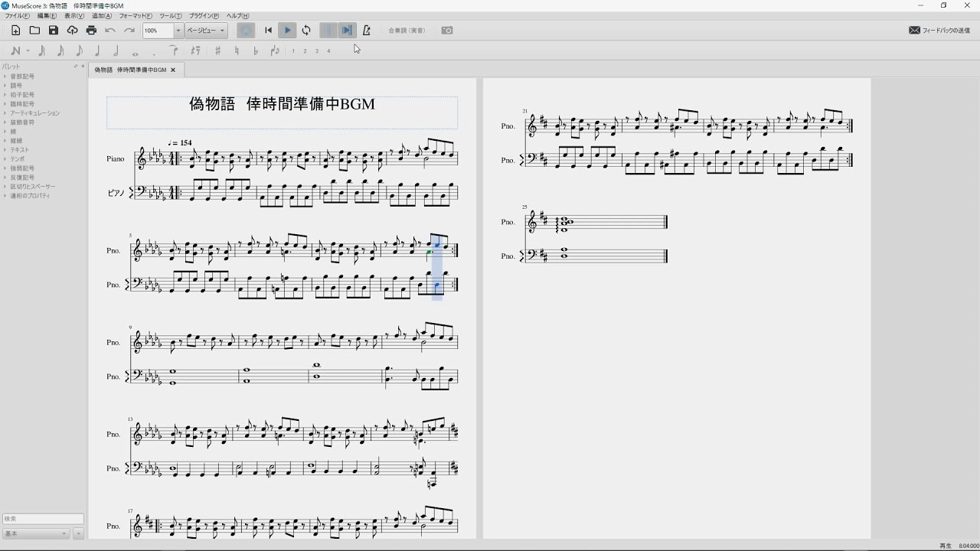Toggle loop playback
Image resolution: width=980 pixels, height=551 pixels.
tap(306, 31)
